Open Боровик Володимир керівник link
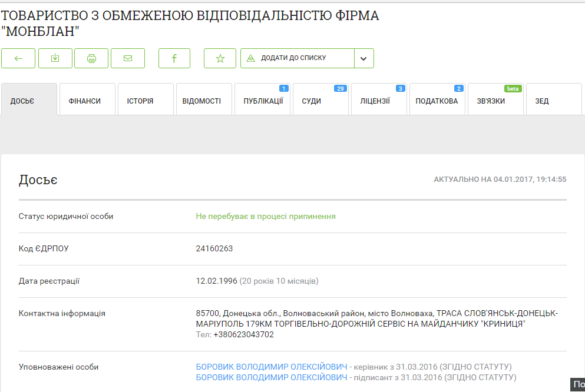The image size is (585, 392). pyautogui.click(x=272, y=367)
